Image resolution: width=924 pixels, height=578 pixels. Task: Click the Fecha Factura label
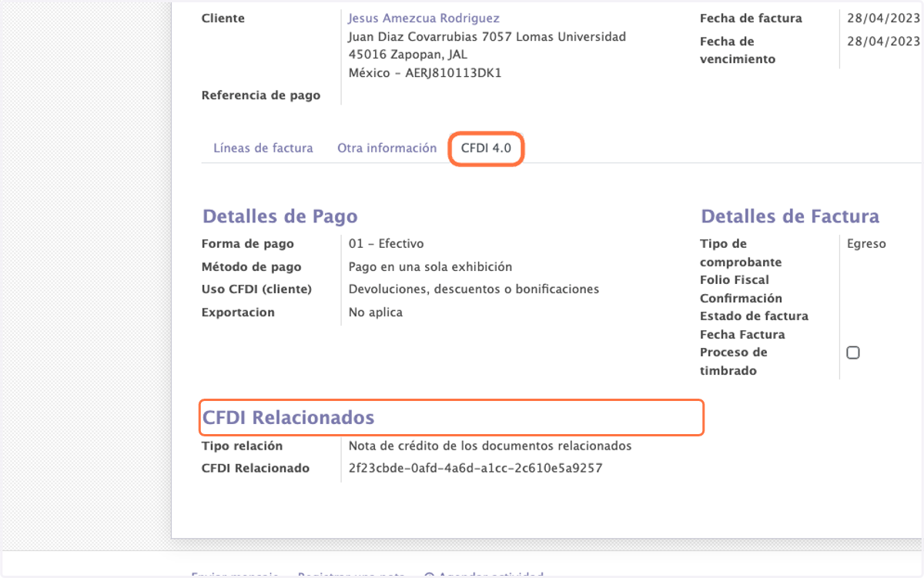[x=742, y=335]
